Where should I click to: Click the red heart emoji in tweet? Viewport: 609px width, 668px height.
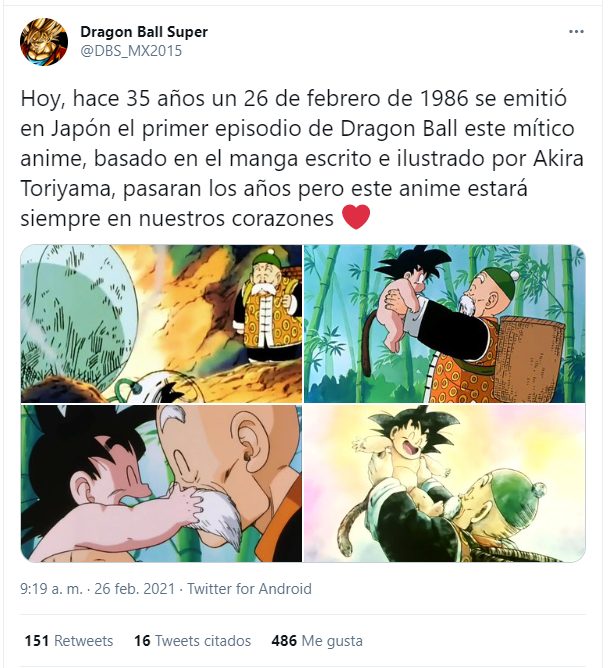coord(356,217)
